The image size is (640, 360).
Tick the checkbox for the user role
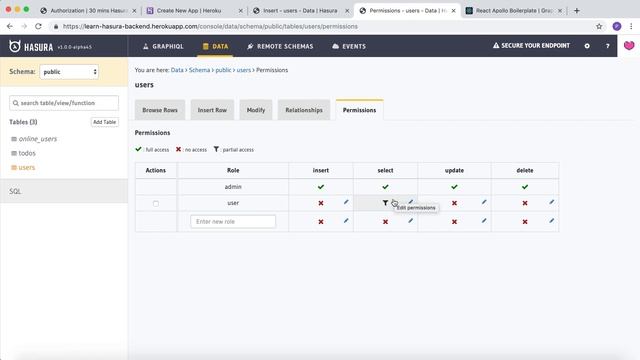tap(156, 203)
